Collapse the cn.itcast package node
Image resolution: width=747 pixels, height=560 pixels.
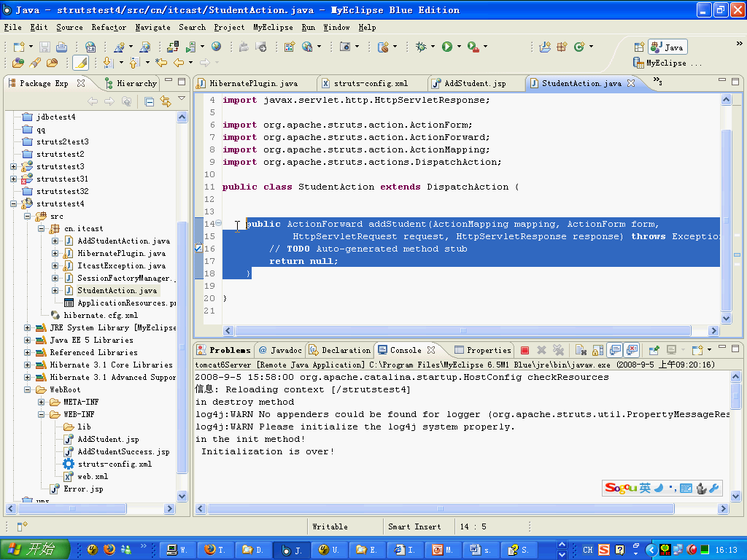coord(42,228)
